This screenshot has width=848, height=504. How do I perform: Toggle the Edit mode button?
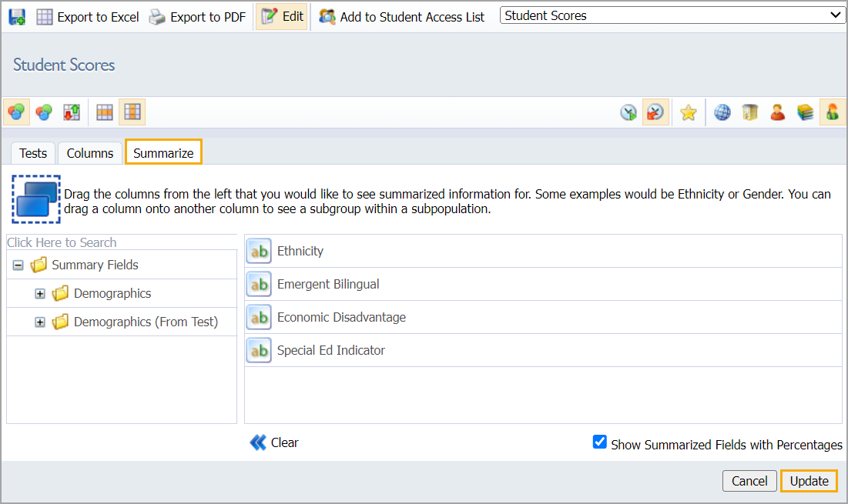coord(282,16)
